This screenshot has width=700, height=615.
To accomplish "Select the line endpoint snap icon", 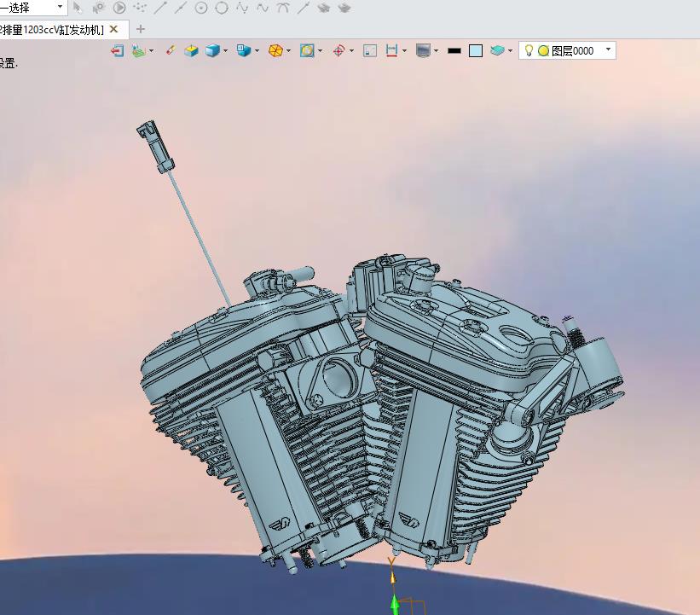I will click(x=159, y=8).
